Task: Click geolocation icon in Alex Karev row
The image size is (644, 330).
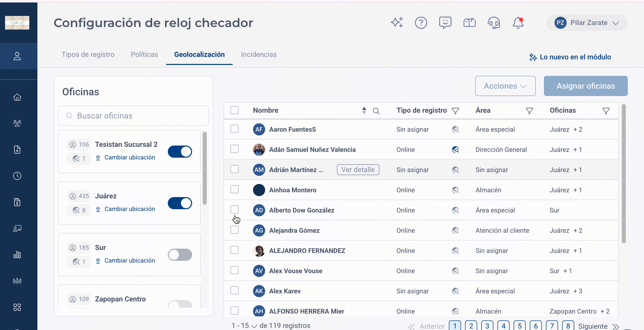Action: 455,291
